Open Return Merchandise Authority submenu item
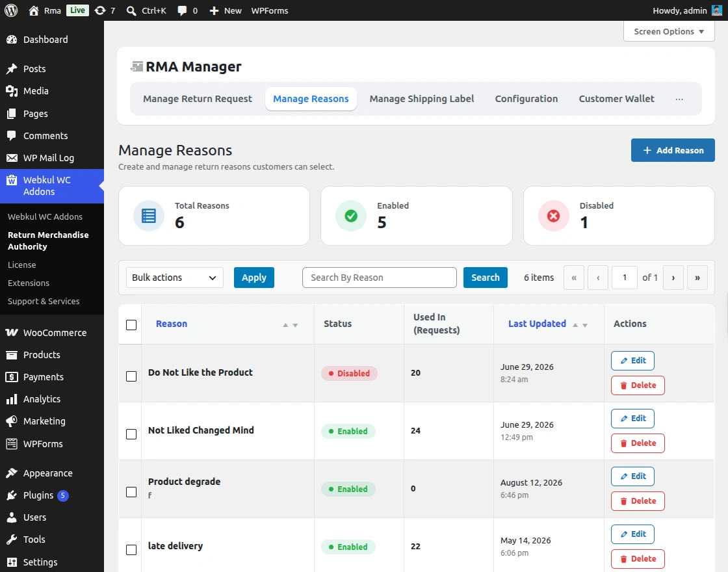Screen dimensions: 728x572 48,240
